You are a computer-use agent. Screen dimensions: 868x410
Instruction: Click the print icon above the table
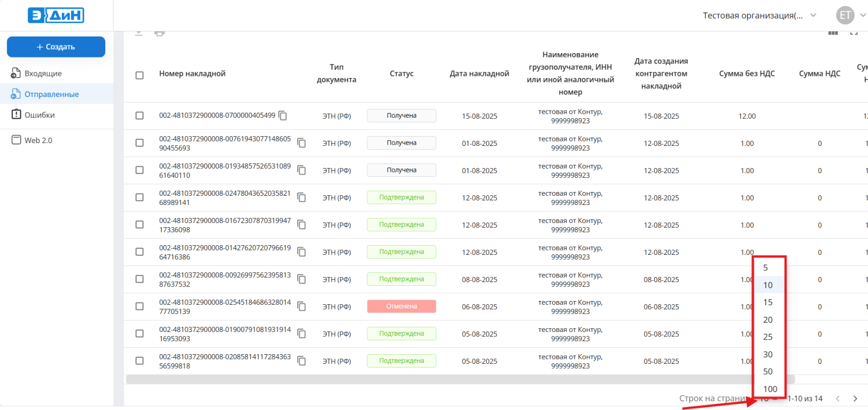click(159, 34)
